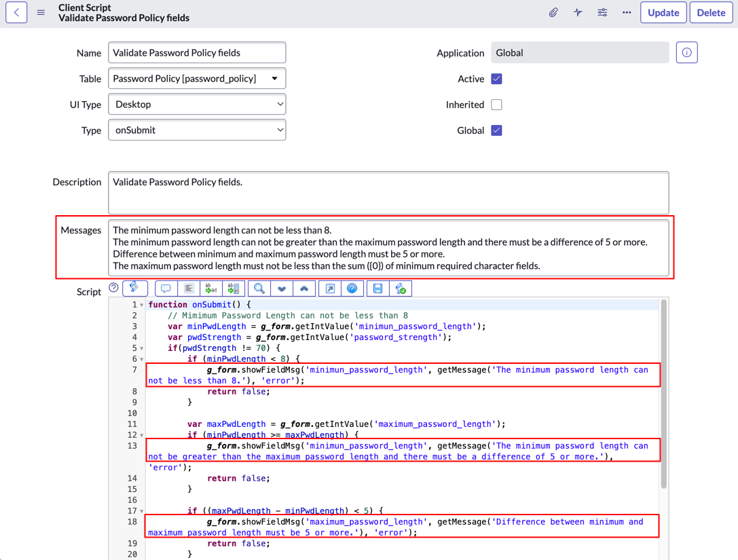This screenshot has height=560, width=738.
Task: Click the find previous up-arrow icon
Action: [x=305, y=288]
